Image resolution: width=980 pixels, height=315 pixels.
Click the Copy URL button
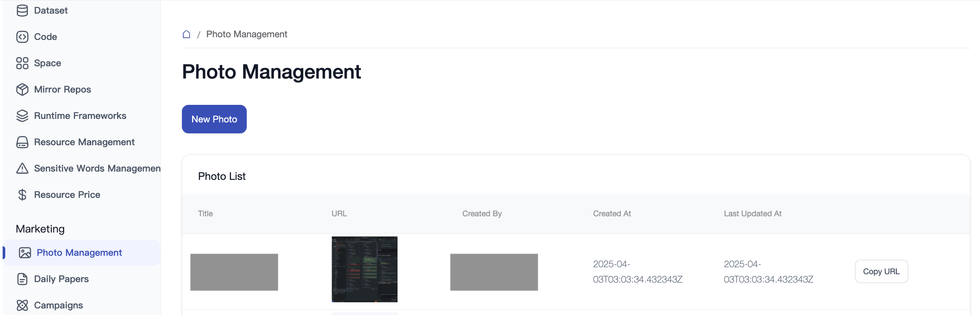click(881, 272)
